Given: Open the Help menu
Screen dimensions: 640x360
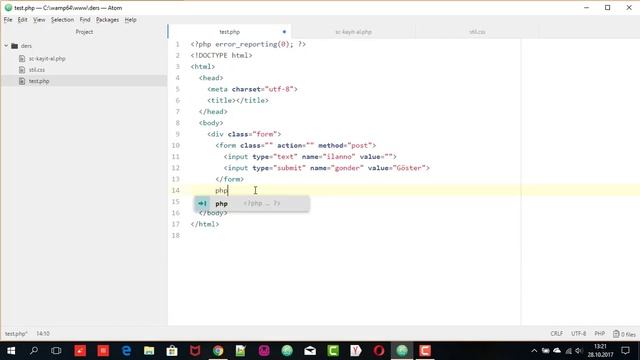Looking at the screenshot, I should tap(130, 20).
